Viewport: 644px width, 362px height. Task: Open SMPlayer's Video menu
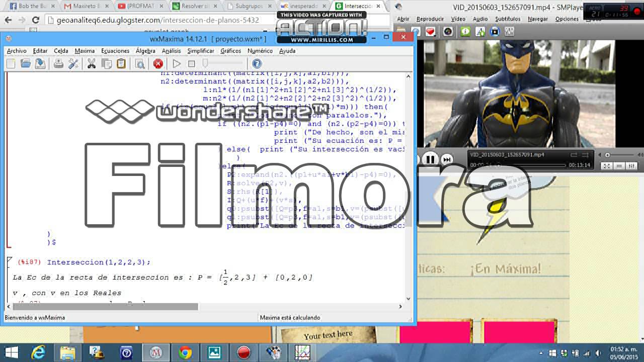pyautogui.click(x=458, y=19)
